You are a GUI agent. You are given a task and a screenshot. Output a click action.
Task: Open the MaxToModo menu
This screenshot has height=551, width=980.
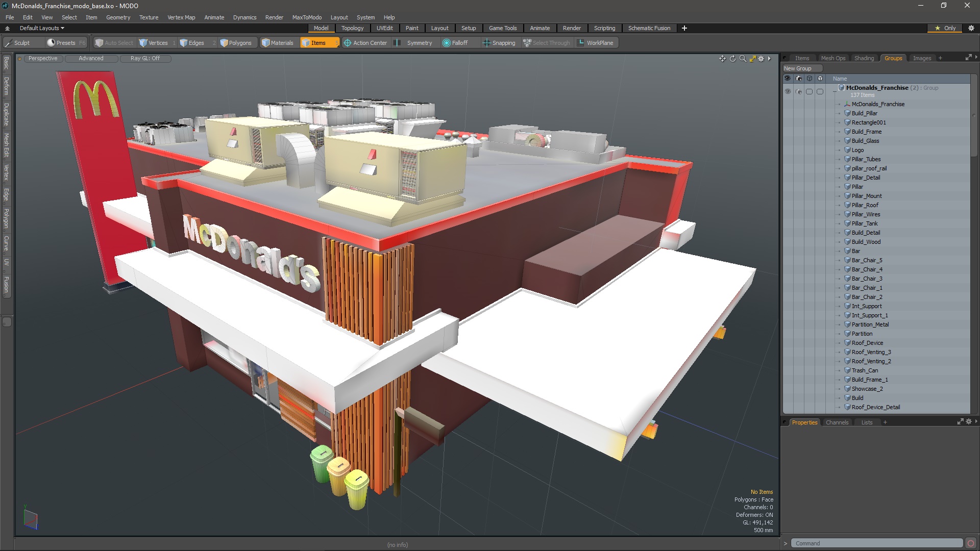(x=307, y=17)
